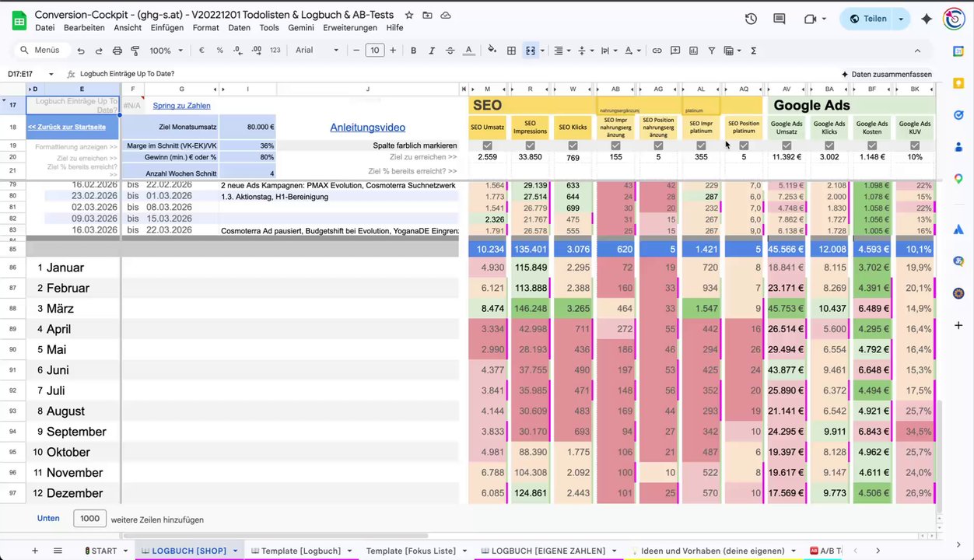The width and height of the screenshot is (974, 560).
Task: Print the spreadsheet
Action: (x=117, y=51)
